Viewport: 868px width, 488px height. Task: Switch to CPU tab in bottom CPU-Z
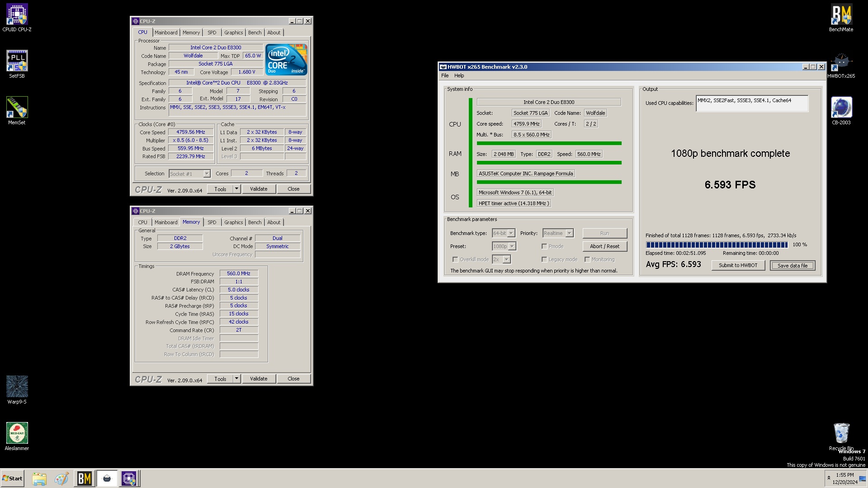point(142,222)
